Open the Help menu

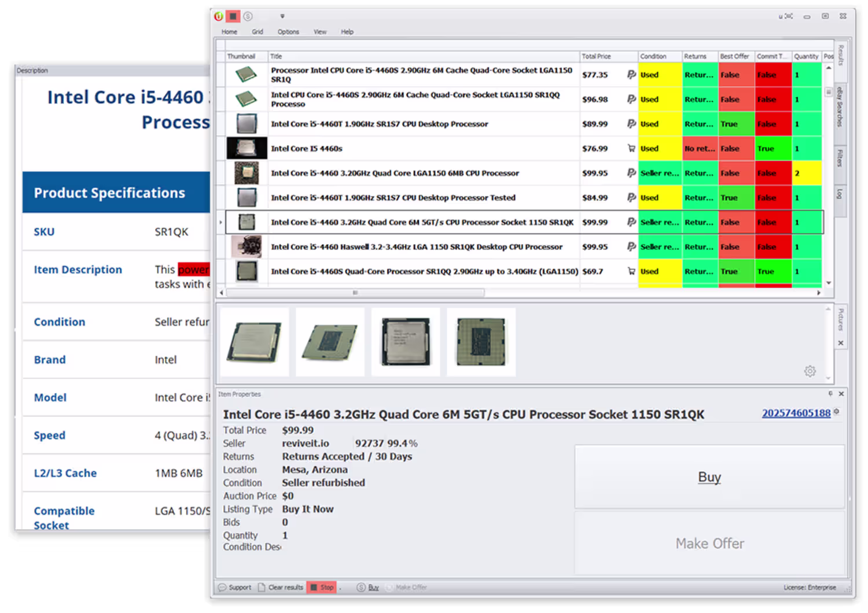click(x=347, y=32)
